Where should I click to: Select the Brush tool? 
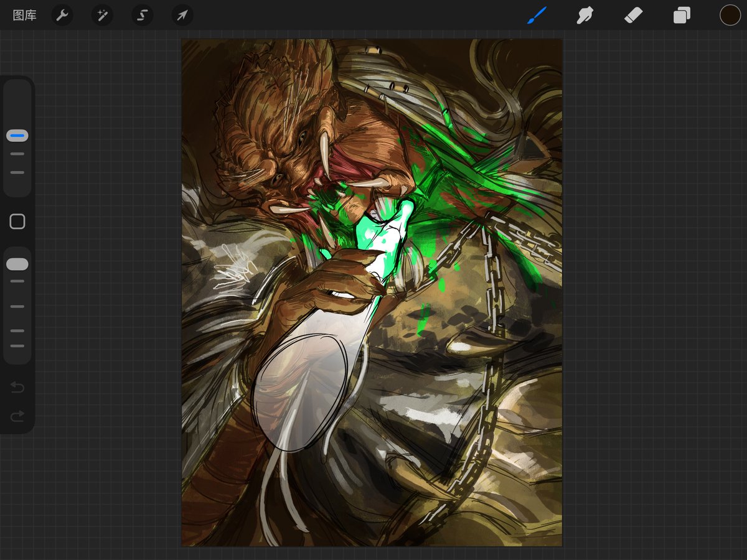tap(537, 15)
